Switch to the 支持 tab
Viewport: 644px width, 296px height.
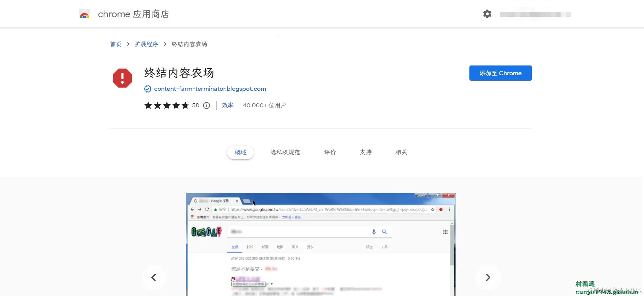[x=366, y=152]
